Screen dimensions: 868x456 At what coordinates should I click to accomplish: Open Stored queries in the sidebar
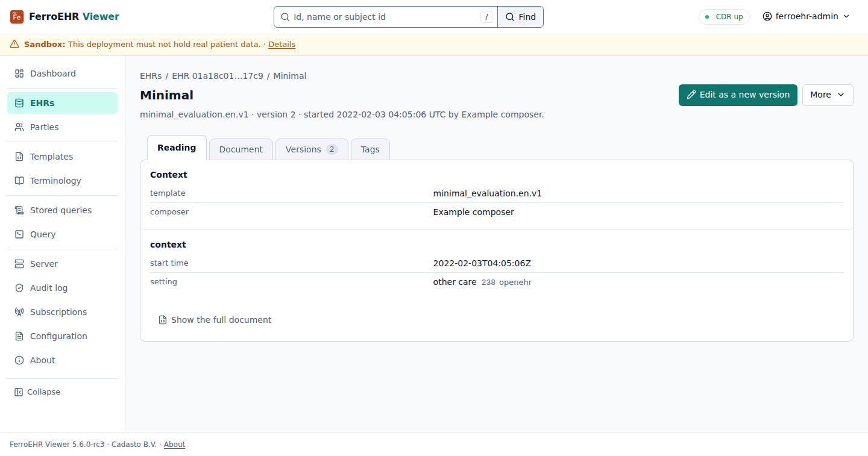[62, 210]
